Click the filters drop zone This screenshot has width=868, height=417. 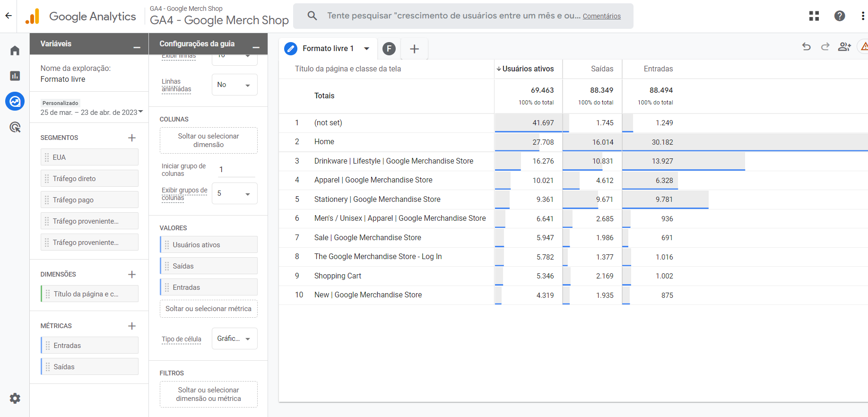pos(208,394)
